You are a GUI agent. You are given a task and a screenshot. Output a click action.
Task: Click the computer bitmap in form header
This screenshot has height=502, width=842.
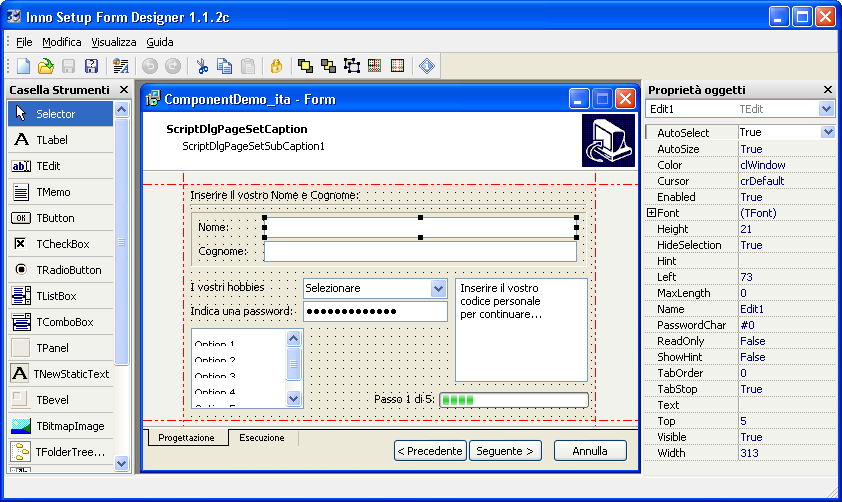(608, 141)
